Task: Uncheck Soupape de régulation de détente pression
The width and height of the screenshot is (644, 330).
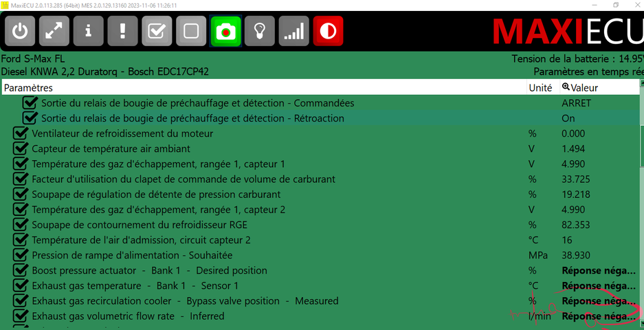Action: tap(21, 194)
